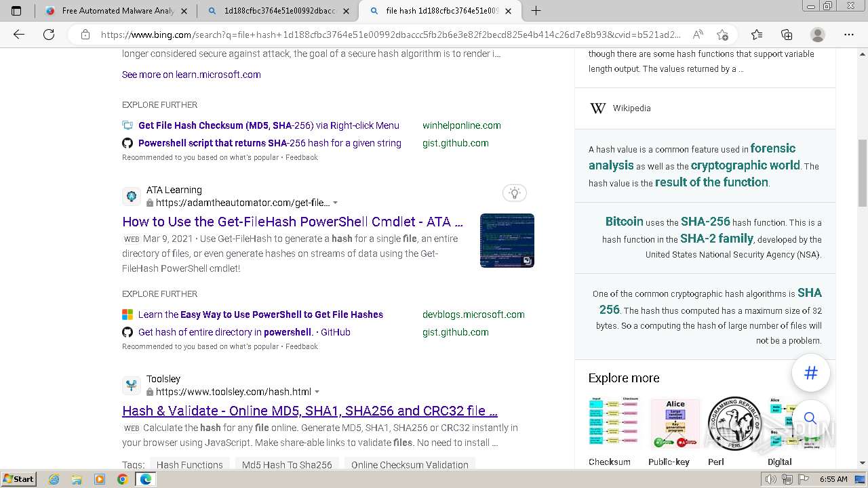868x488 pixels.
Task: Open the Checksum explore more thumbnail
Action: pos(614,424)
